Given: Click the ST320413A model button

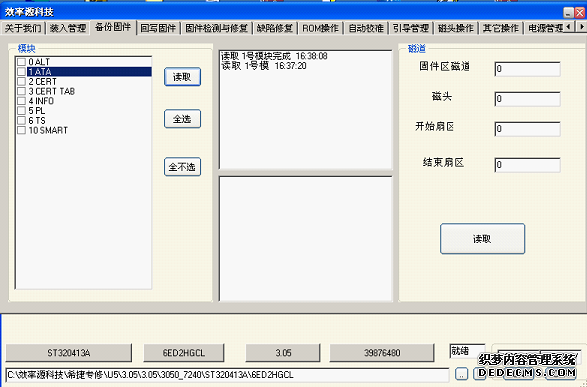Looking at the screenshot, I should click(69, 353).
